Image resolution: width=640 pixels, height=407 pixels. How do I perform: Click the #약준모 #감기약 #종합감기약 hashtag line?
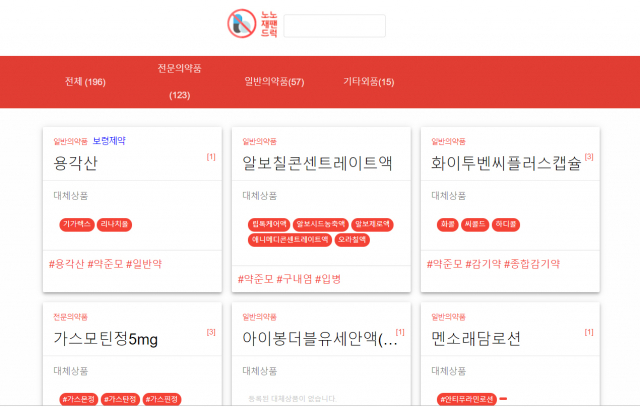click(493, 264)
